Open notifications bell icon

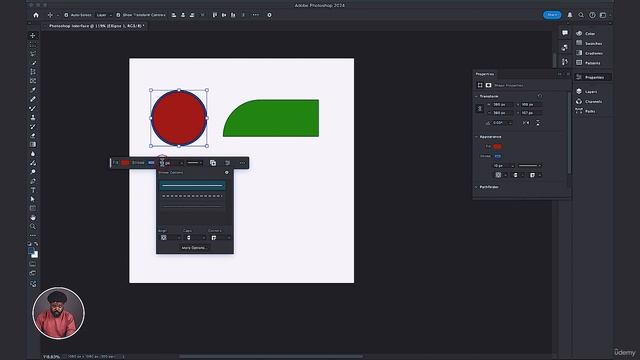coord(570,15)
